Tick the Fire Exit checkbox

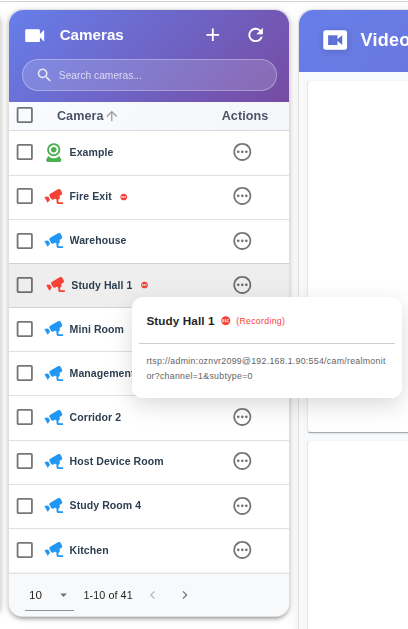click(x=24, y=197)
